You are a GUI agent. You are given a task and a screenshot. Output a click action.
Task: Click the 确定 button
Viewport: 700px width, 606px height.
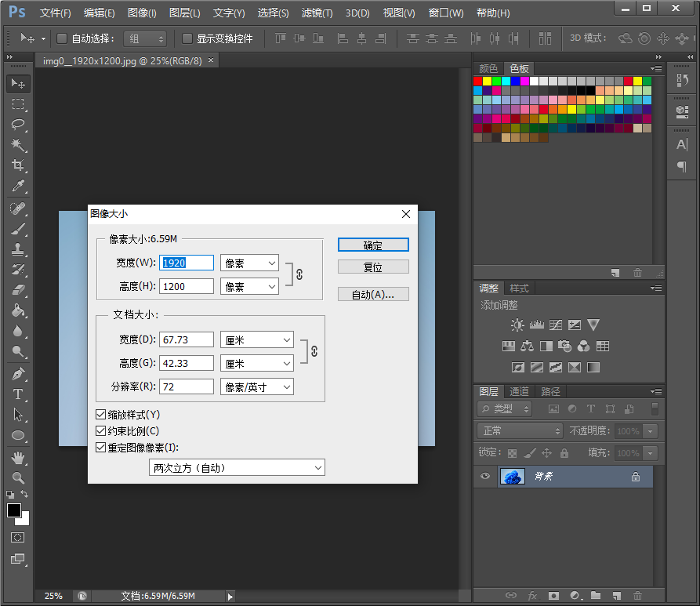tap(373, 245)
